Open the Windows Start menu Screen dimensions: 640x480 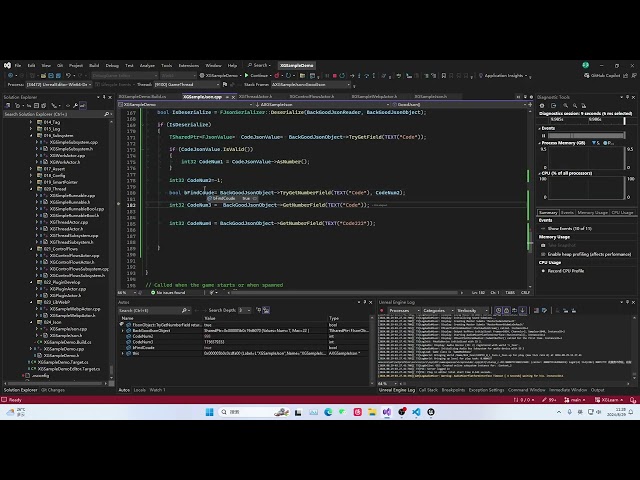click(x=209, y=412)
